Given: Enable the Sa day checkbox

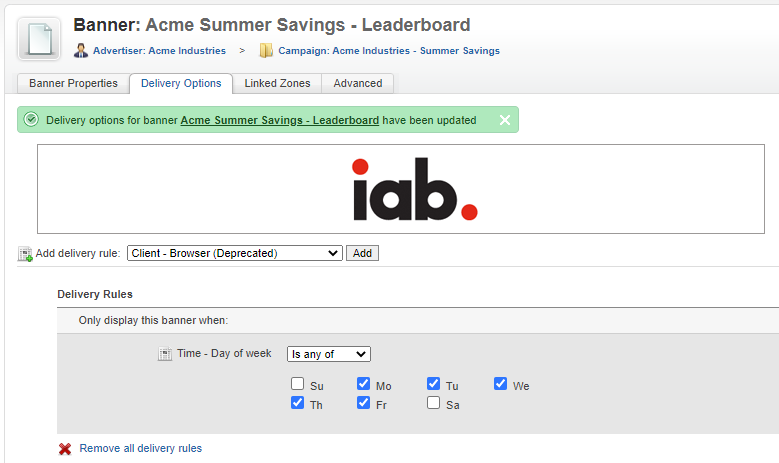Looking at the screenshot, I should point(434,402).
